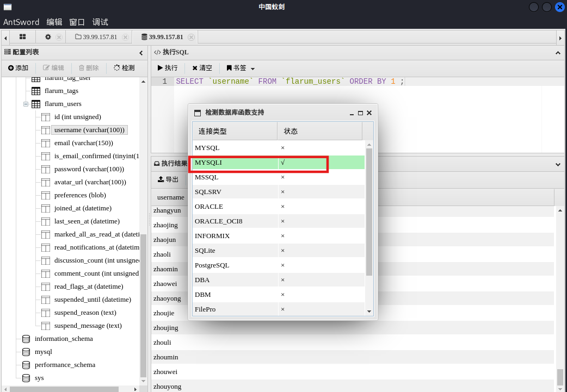
Task: Open the AntSword menu
Action: pos(21,22)
